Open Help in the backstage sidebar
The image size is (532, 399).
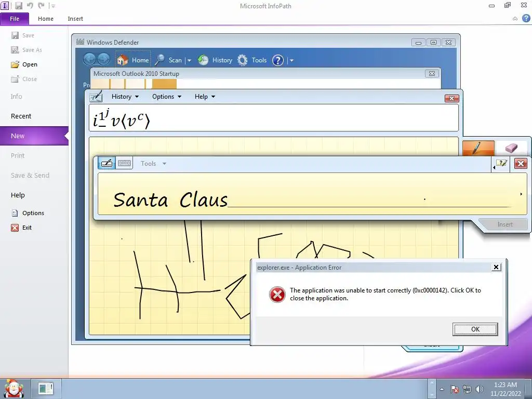pos(18,195)
